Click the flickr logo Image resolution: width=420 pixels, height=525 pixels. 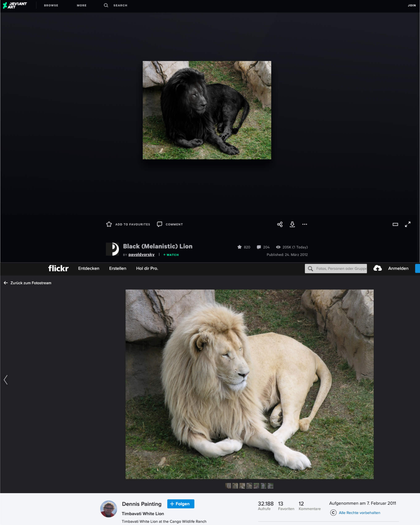[x=58, y=268]
